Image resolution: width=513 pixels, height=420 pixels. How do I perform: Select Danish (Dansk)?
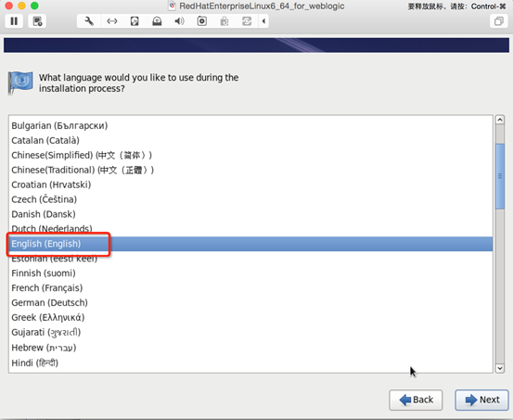250,214
